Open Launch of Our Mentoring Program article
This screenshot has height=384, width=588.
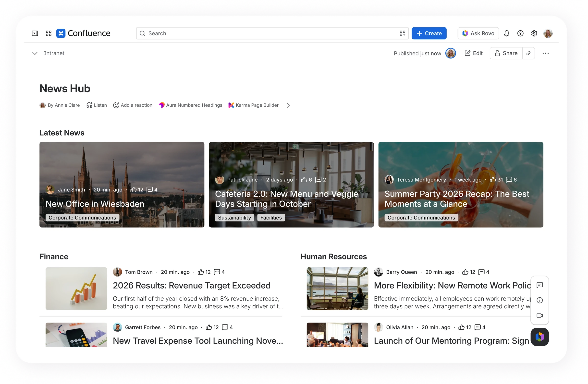pyautogui.click(x=451, y=341)
